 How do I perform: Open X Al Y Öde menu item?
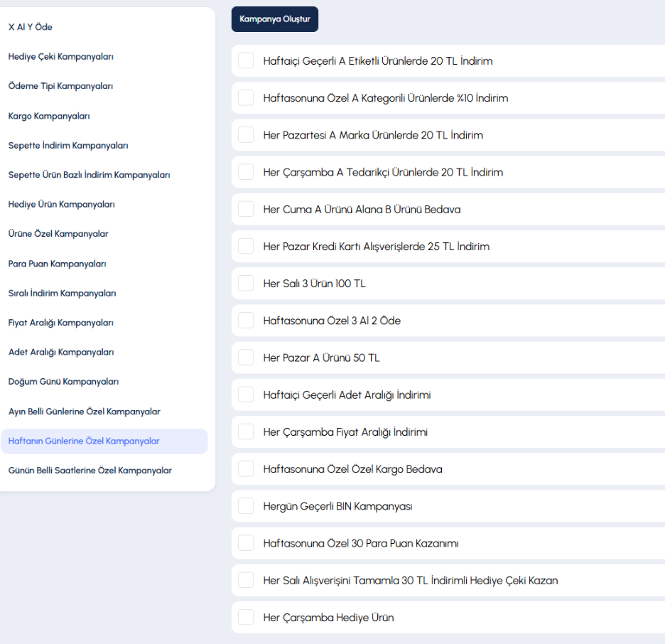tap(30, 27)
